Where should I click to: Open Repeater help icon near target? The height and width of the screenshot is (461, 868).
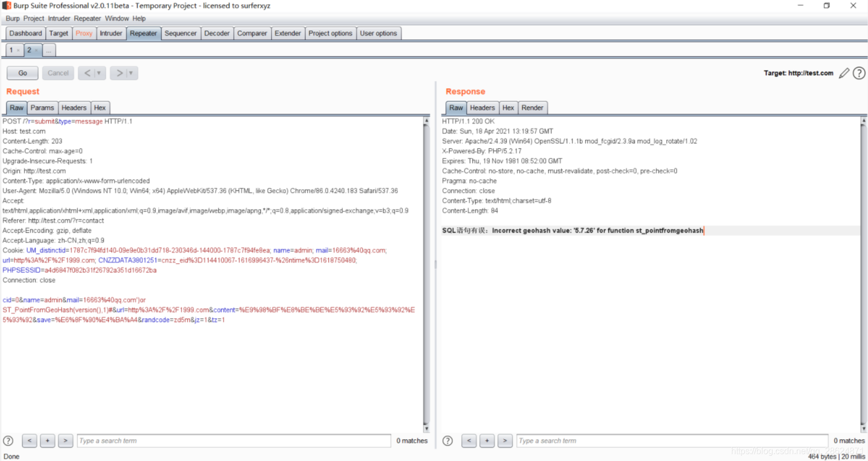pyautogui.click(x=859, y=73)
